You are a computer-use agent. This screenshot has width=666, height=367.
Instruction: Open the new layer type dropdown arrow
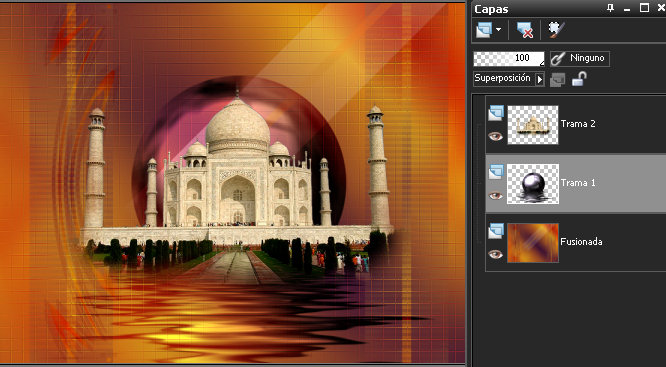click(x=499, y=30)
